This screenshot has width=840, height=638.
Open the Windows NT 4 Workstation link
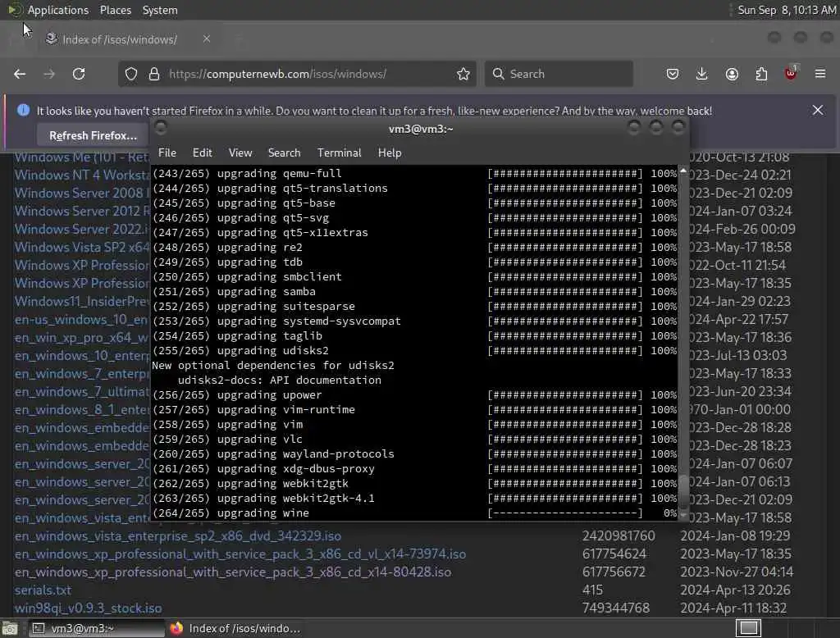81,175
